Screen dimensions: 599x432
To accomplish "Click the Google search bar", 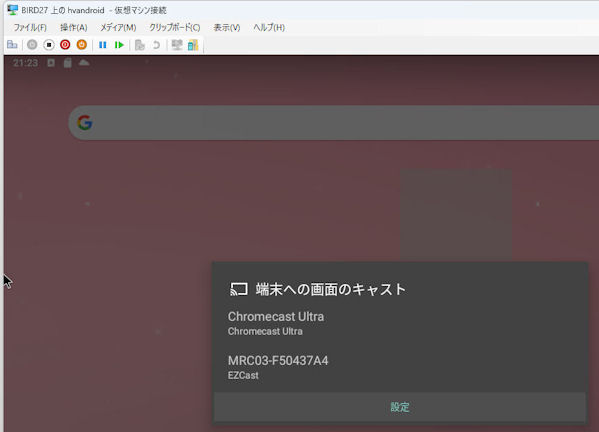I will coord(333,123).
